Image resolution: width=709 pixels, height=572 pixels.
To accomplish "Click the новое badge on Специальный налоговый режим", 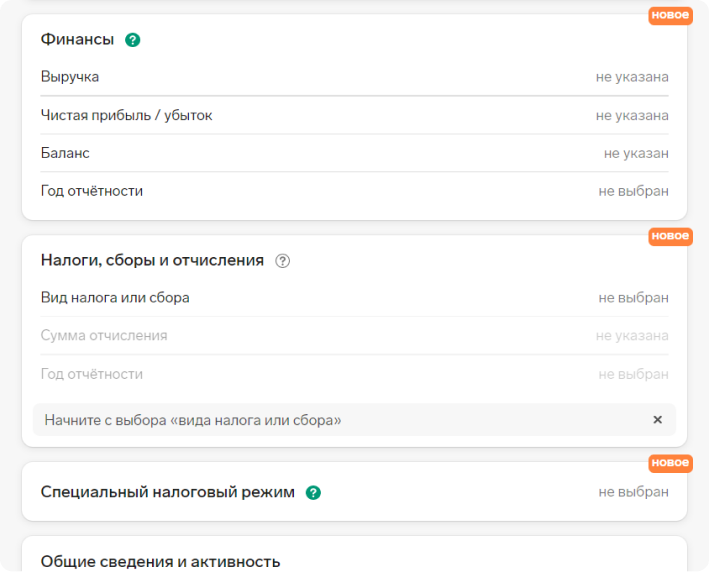I will [x=670, y=463].
